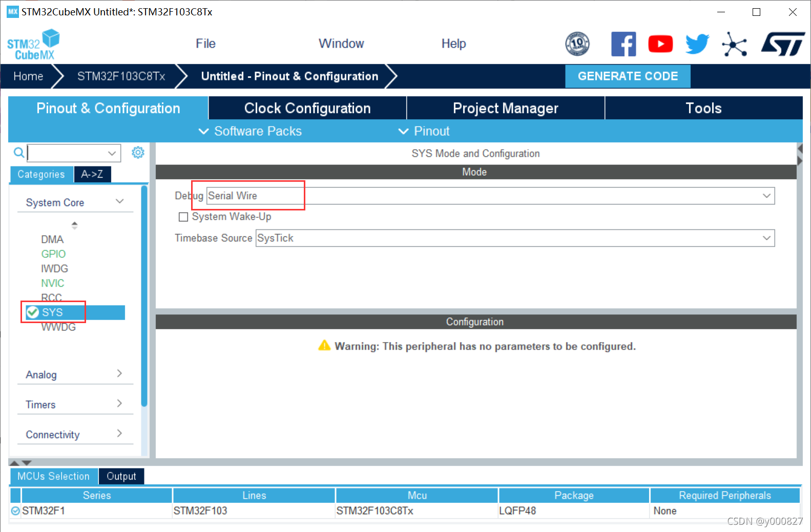The height and width of the screenshot is (532, 811).
Task: Click the ST community network icon
Action: 735,44
